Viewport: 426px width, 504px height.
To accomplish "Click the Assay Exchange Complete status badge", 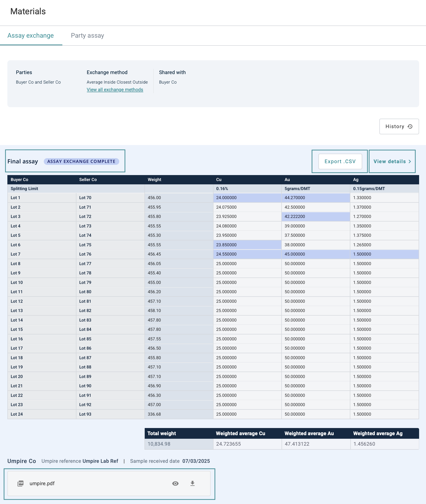I will 81,161.
